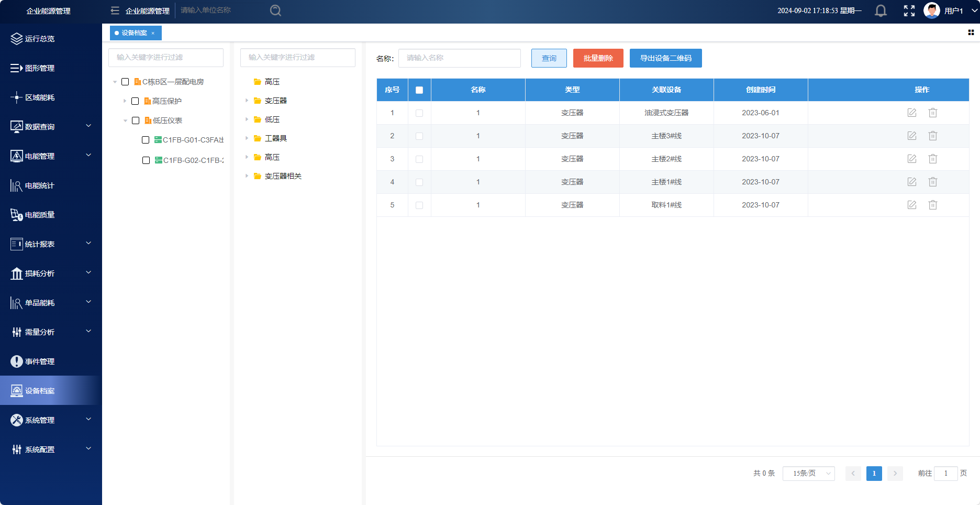
Task: Check the checkbox for table row 2
Action: click(x=419, y=136)
